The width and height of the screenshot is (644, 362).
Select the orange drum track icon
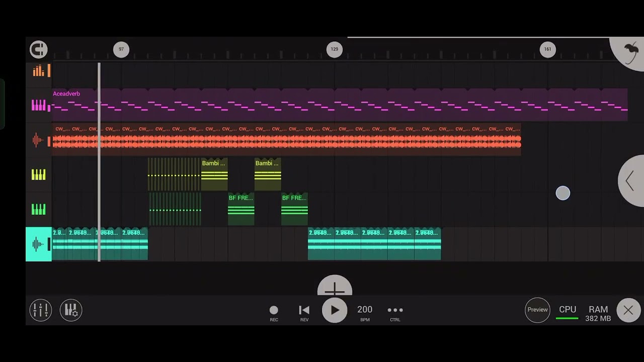point(39,71)
